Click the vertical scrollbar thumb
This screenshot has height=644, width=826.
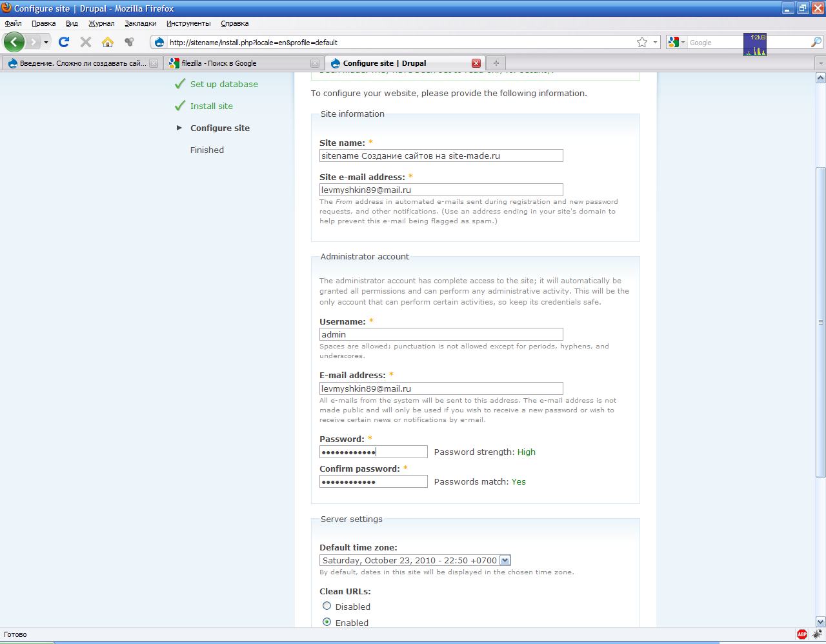(821, 323)
